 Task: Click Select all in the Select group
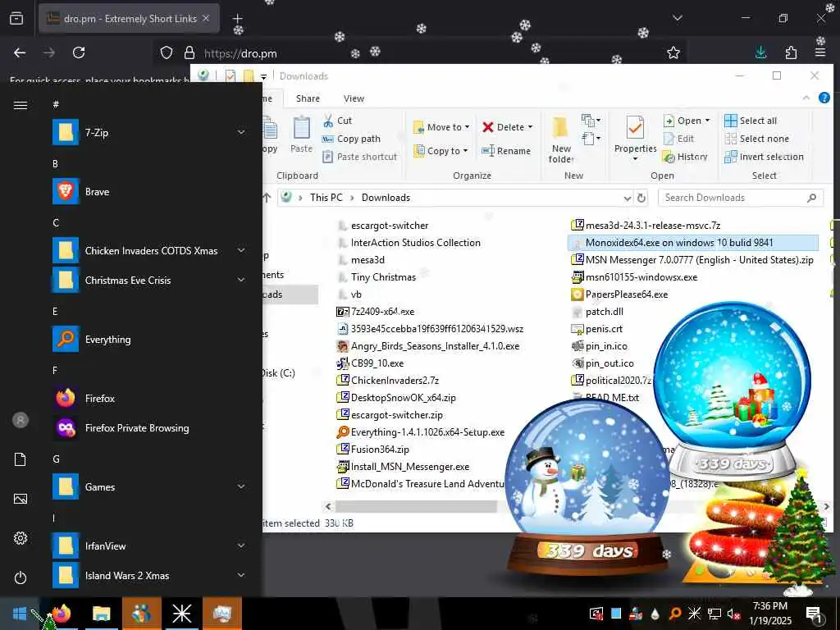coord(751,121)
